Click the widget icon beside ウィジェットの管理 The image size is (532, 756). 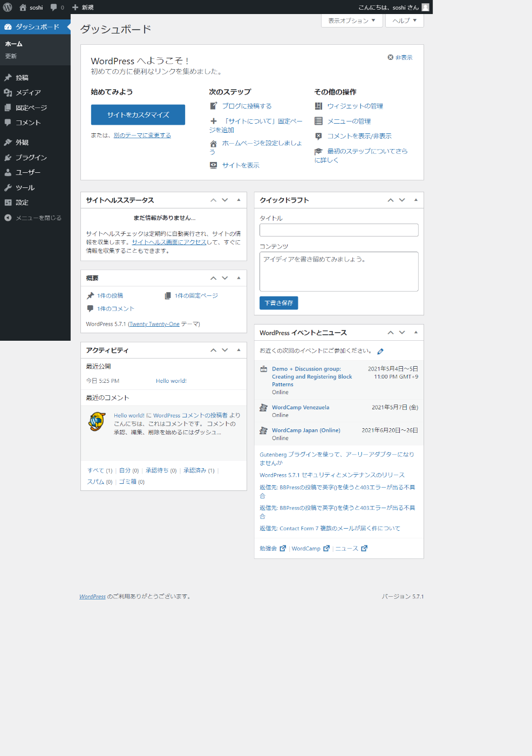[x=318, y=106]
